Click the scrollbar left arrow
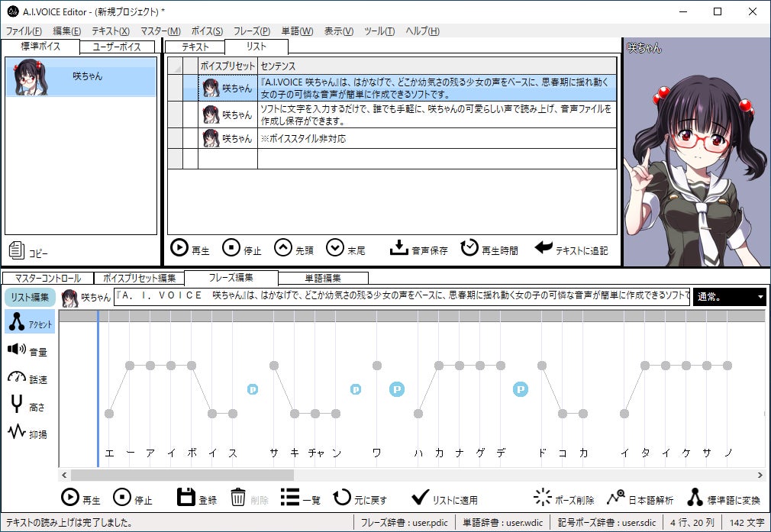This screenshot has height=532, width=771. click(x=64, y=475)
